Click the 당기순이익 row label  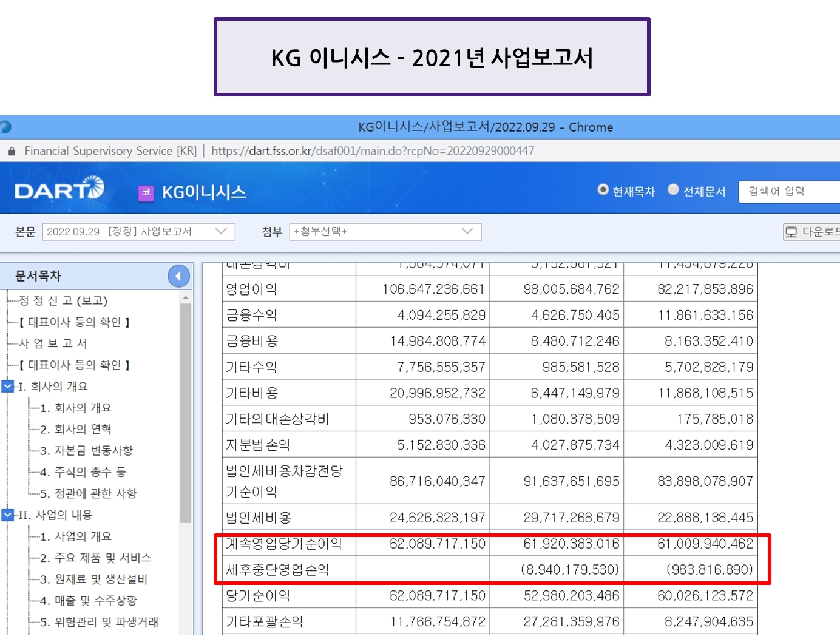tap(258, 596)
